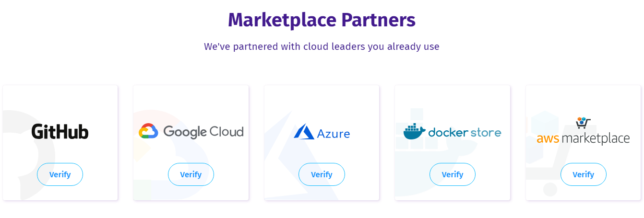Click the 'docker store' logo text
This screenshot has height=218, width=644.
click(x=465, y=132)
